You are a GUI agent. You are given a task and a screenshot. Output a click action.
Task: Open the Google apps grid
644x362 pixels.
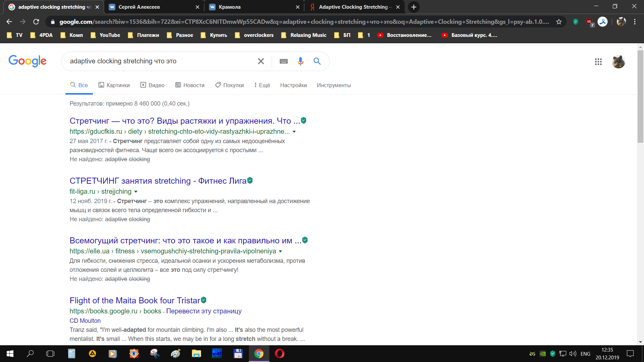click(x=598, y=62)
